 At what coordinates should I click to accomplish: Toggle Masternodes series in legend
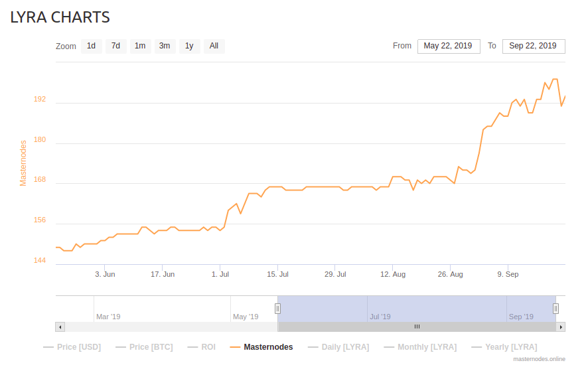click(x=261, y=347)
